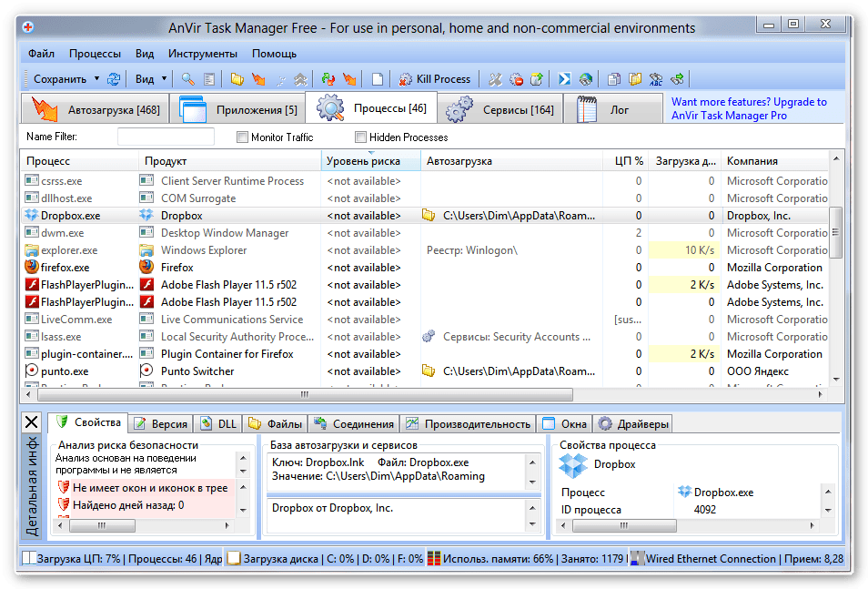Close the detailed info panel with X
This screenshot has width=868, height=589.
(31, 422)
